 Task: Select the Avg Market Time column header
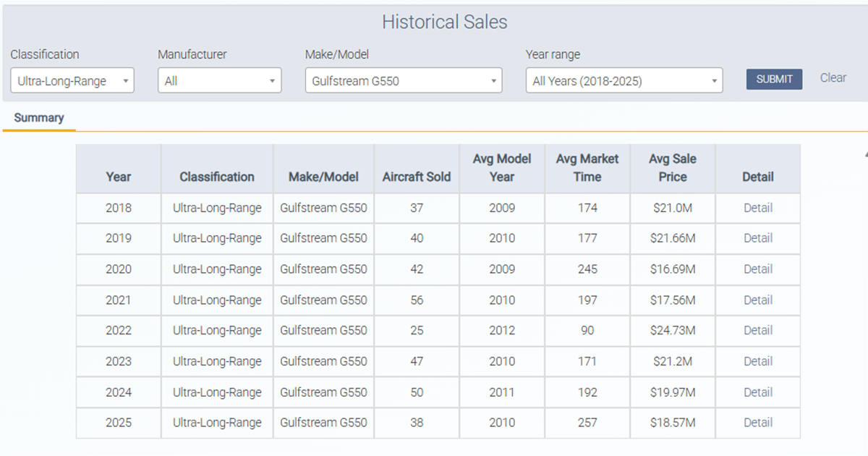[587, 168]
